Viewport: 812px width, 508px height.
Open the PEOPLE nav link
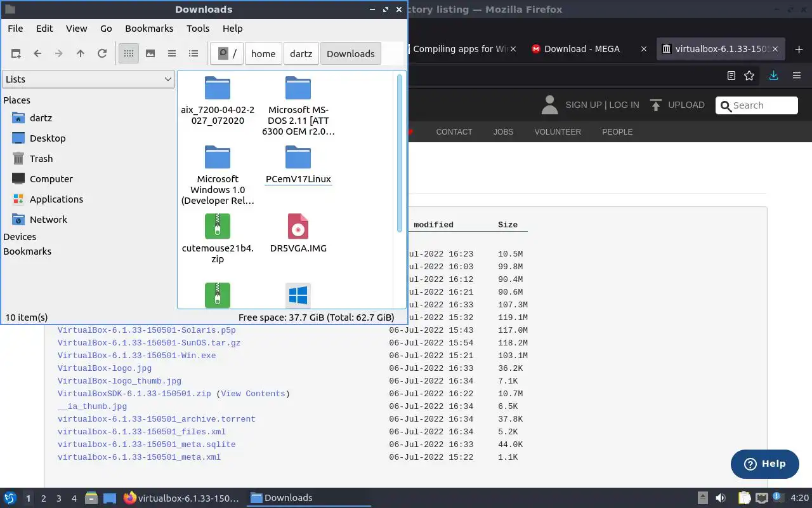tap(617, 132)
